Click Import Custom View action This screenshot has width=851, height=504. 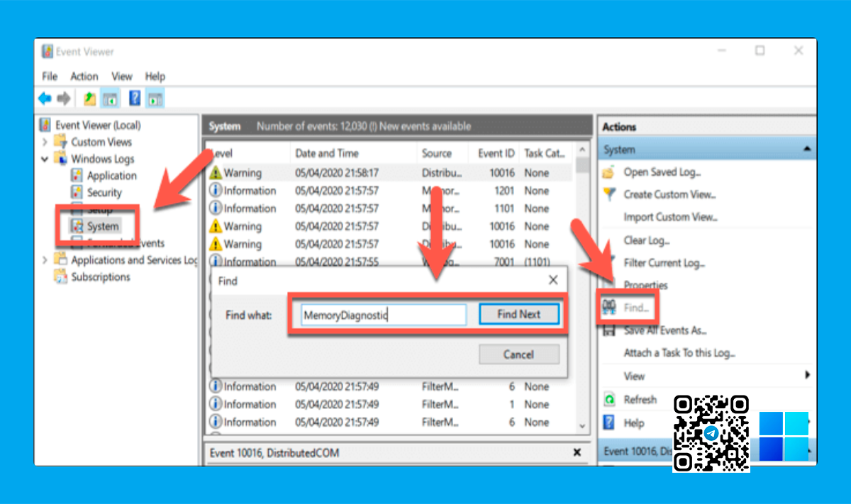pos(671,217)
